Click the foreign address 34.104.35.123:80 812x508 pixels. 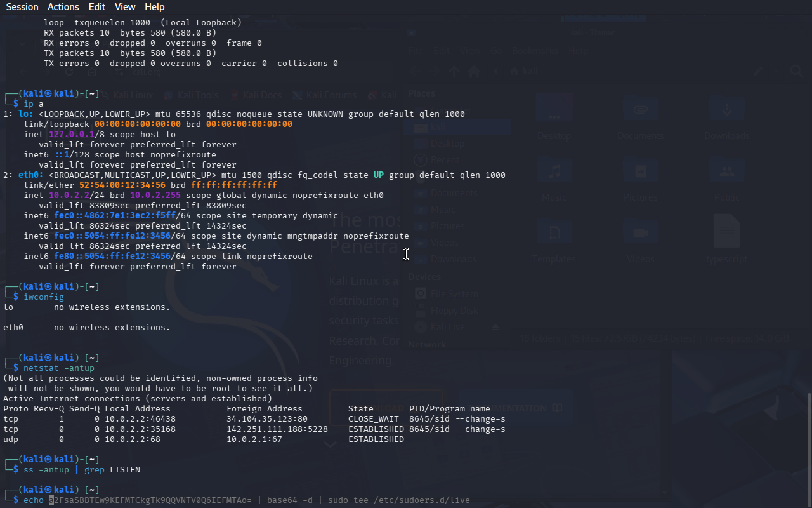[266, 419]
